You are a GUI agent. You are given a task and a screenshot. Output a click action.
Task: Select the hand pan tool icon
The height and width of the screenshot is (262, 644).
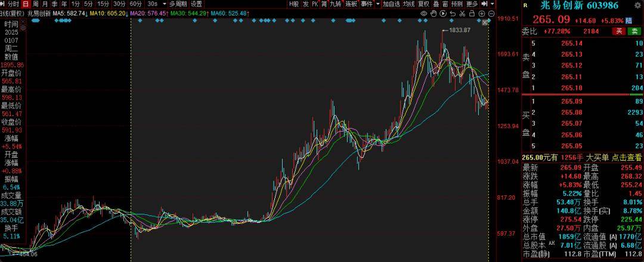433,13
